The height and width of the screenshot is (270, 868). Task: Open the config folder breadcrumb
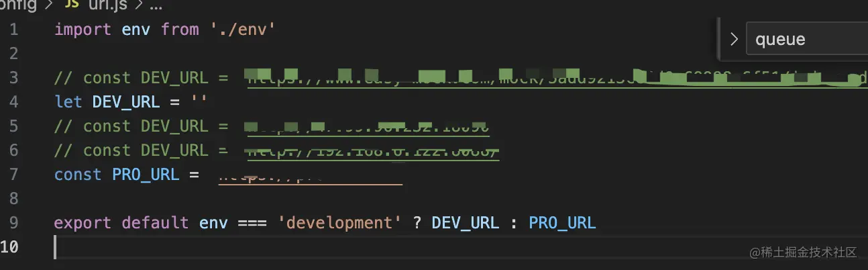18,6
